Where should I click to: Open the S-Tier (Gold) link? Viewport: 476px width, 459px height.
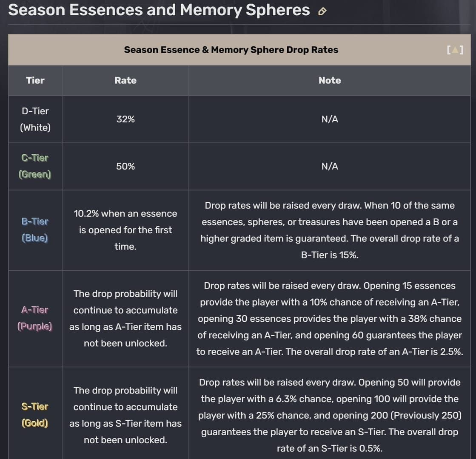[x=35, y=414]
